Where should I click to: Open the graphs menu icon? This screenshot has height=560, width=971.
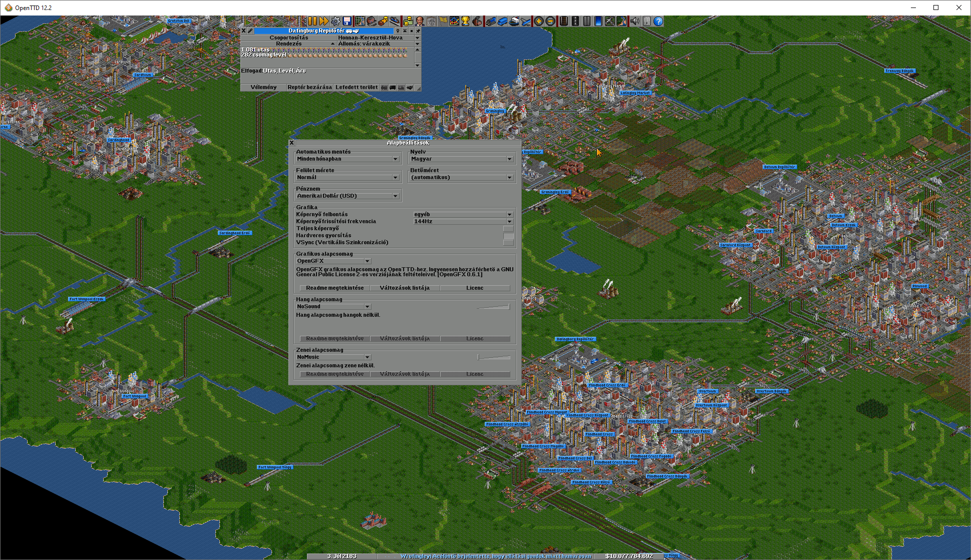coord(454,21)
